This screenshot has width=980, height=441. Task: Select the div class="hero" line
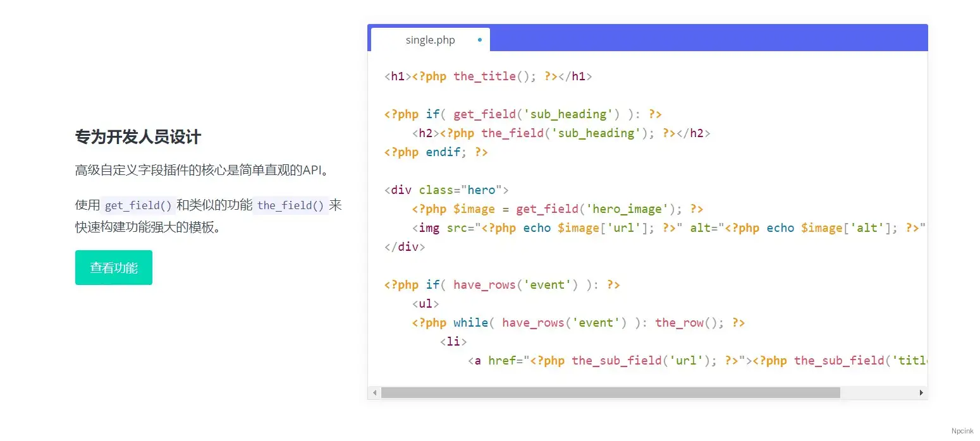[x=446, y=190]
